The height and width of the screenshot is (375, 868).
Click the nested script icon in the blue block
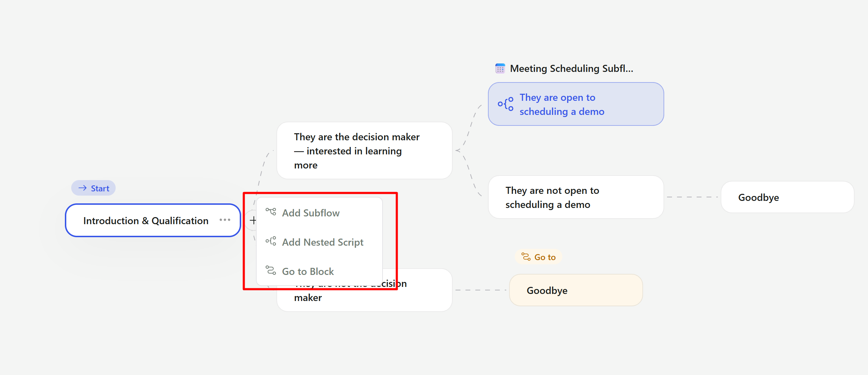[506, 104]
